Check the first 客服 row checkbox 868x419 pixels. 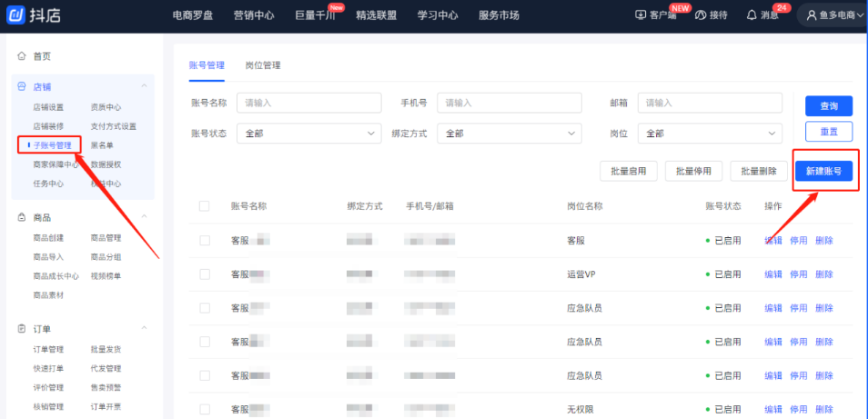(205, 241)
